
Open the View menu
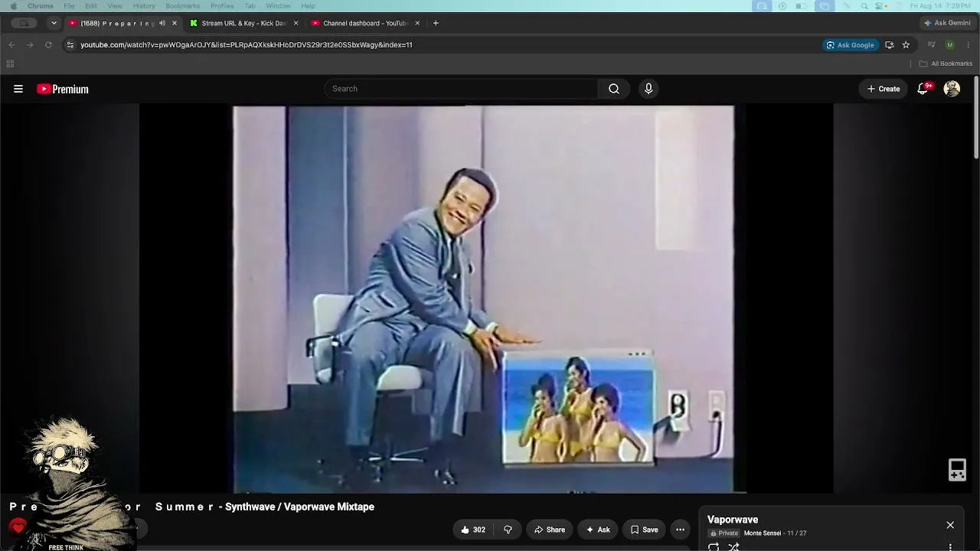[115, 6]
